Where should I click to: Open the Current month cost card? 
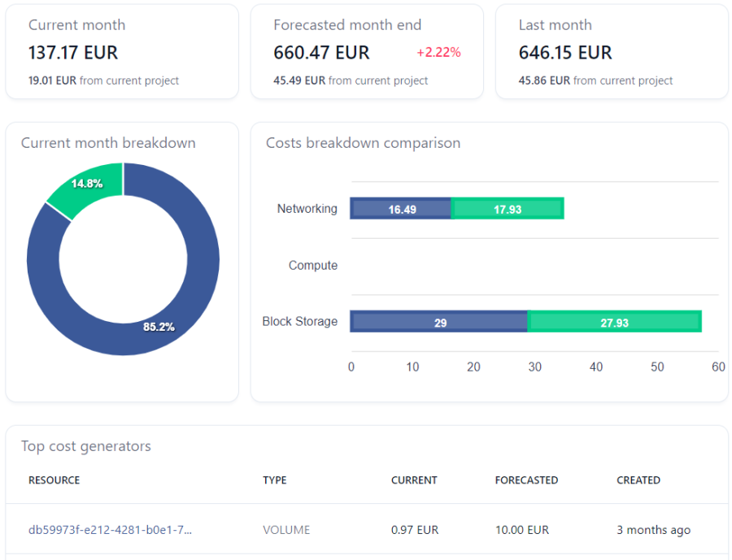pos(122,51)
